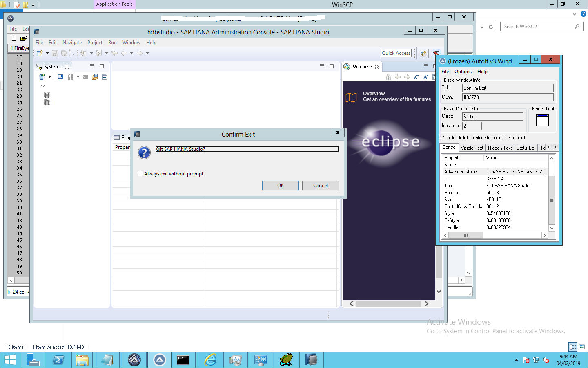This screenshot has height=368, width=588.
Task: Click the Enlarge font size icon in Welcome view
Action: (x=426, y=77)
